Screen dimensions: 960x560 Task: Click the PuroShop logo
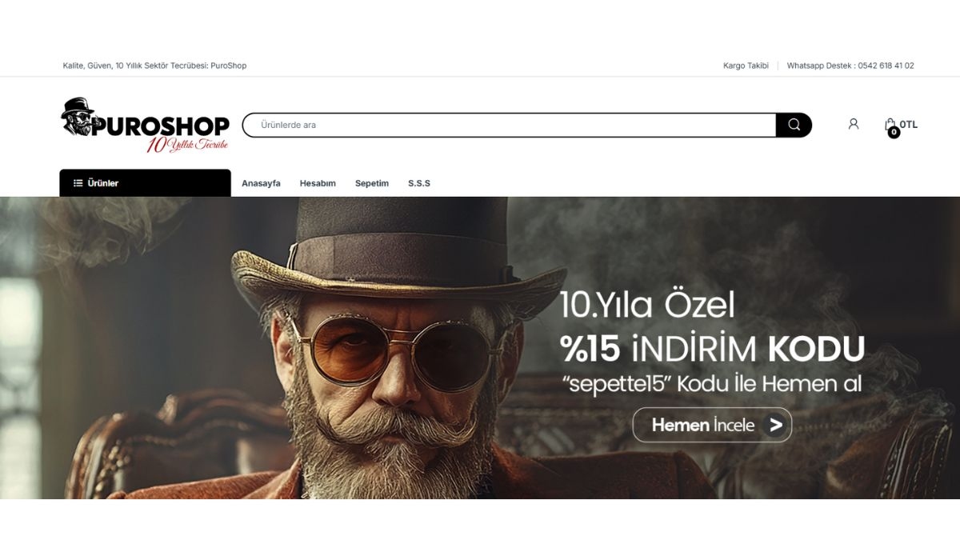tap(145, 126)
